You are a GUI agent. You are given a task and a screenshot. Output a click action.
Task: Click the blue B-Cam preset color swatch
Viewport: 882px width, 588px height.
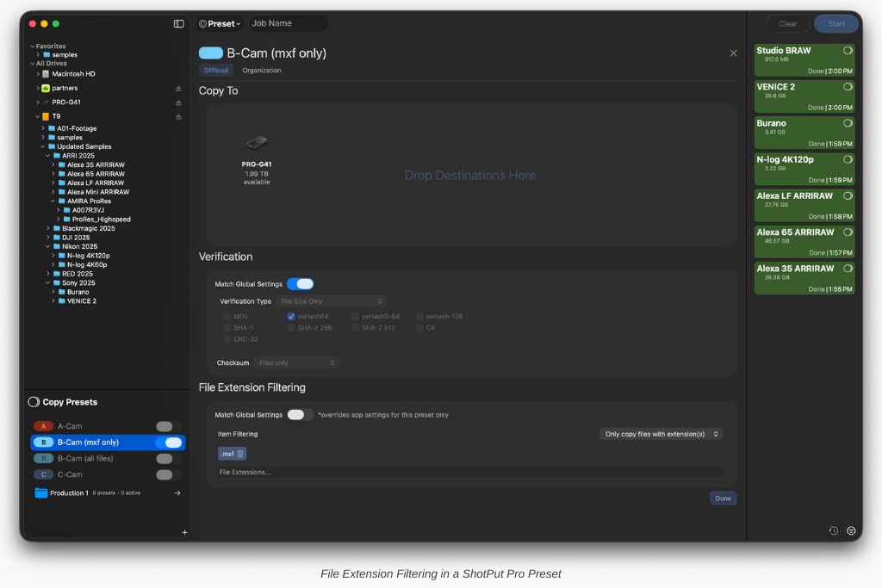[x=211, y=53]
